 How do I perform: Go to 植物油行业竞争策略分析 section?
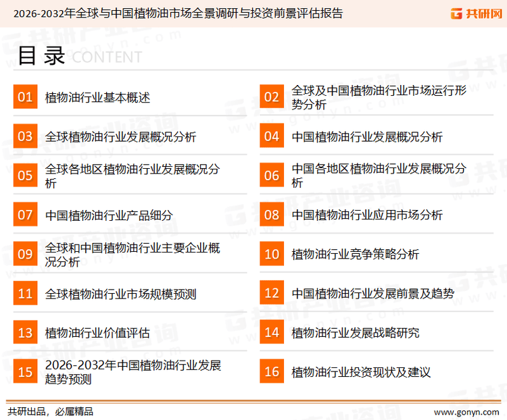pyautogui.click(x=356, y=254)
